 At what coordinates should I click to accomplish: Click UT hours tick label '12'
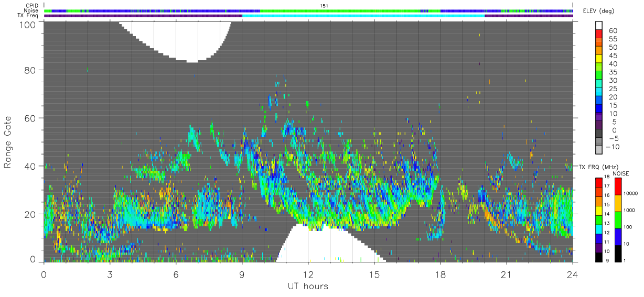tap(308, 274)
